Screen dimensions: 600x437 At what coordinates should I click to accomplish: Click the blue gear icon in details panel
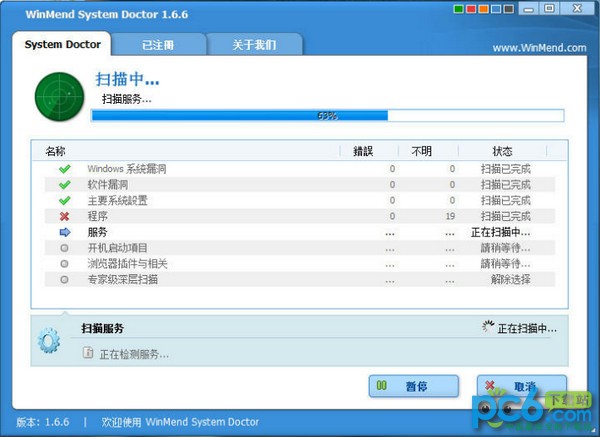click(49, 340)
